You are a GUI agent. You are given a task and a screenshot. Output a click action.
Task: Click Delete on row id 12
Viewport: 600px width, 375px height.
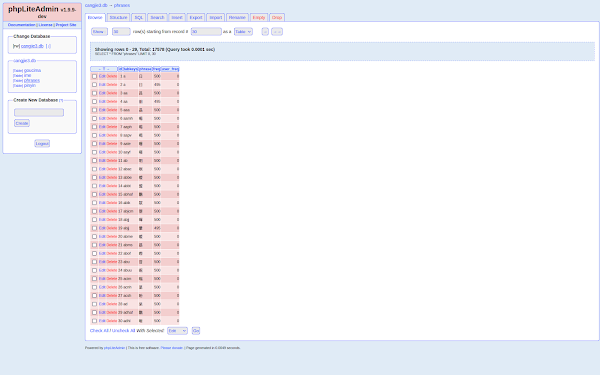(112, 169)
